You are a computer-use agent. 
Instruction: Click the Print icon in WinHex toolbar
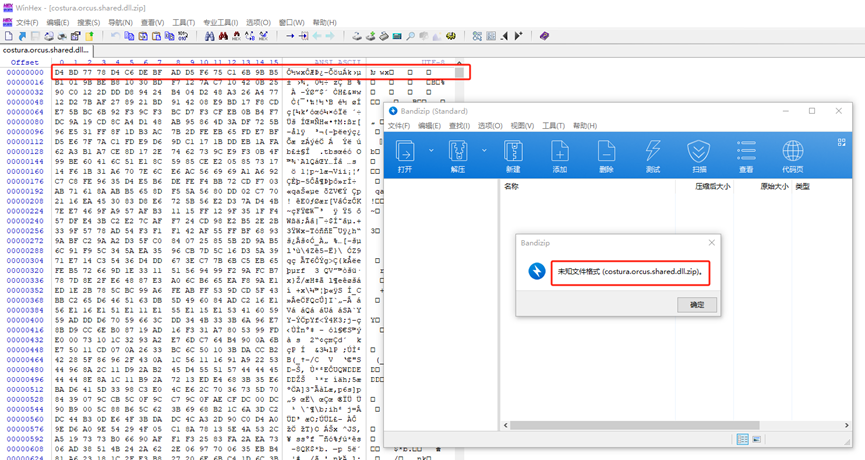(49, 36)
